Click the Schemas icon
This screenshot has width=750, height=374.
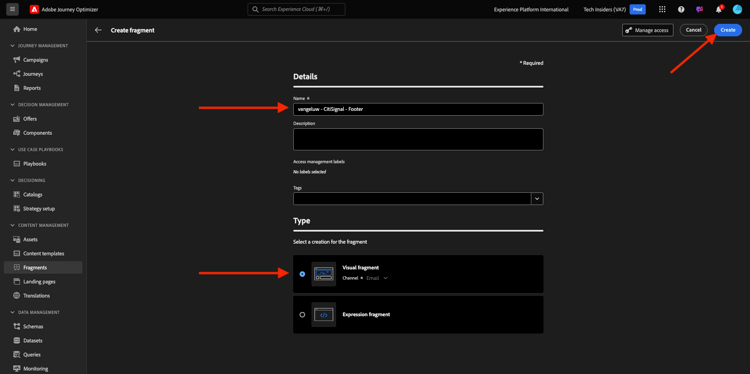(17, 326)
